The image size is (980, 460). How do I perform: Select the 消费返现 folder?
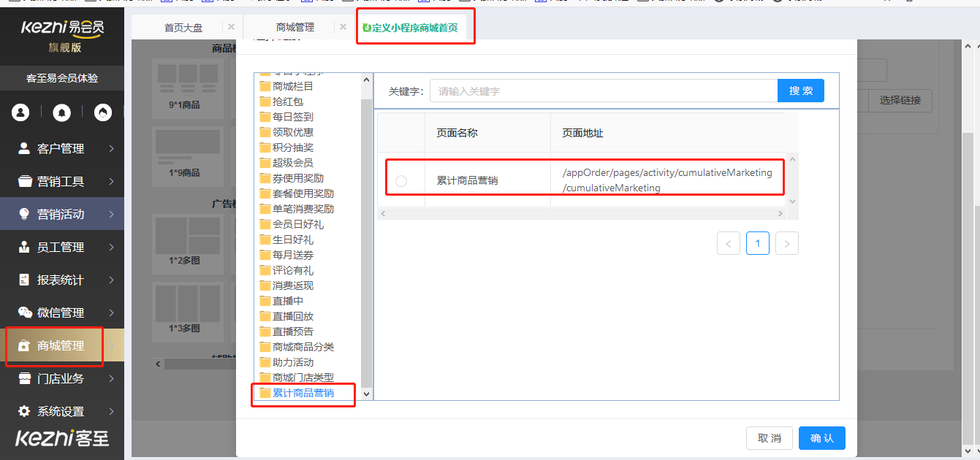point(286,285)
